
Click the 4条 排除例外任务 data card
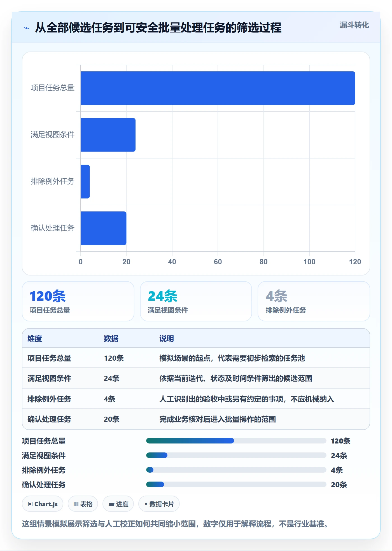tap(314, 301)
